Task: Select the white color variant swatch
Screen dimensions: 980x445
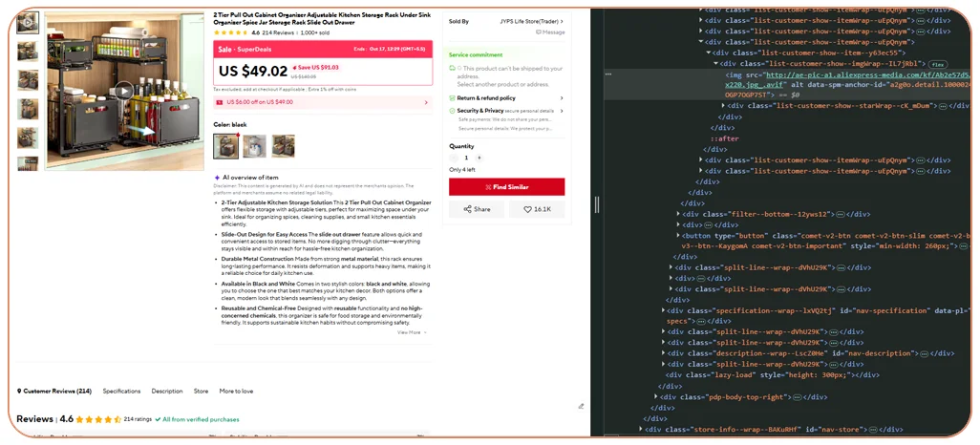Action: click(x=254, y=146)
